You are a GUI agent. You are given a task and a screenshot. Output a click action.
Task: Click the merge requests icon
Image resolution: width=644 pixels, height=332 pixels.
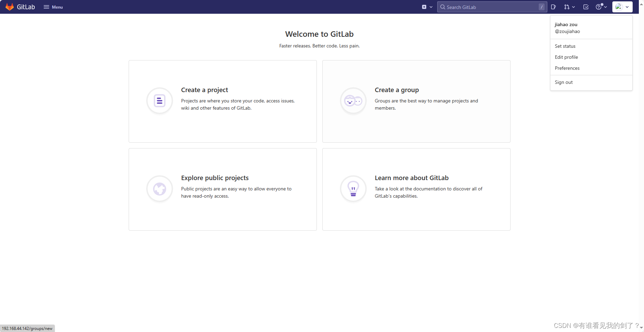tap(566, 7)
